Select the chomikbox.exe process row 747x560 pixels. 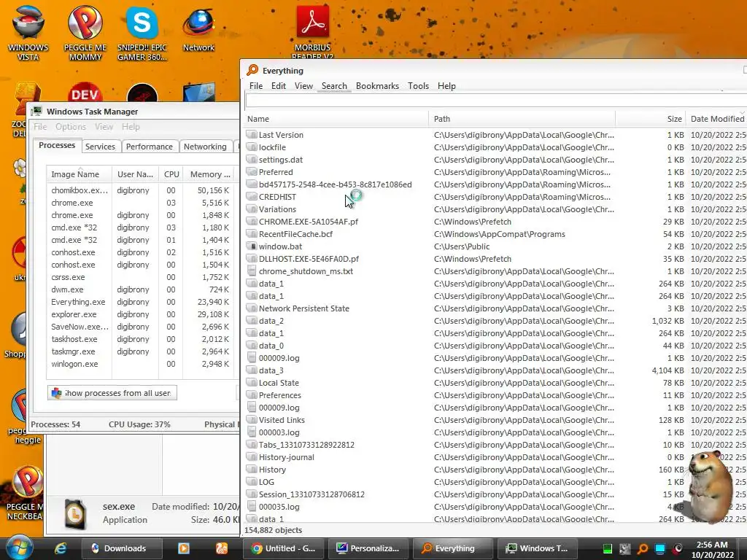coord(141,190)
